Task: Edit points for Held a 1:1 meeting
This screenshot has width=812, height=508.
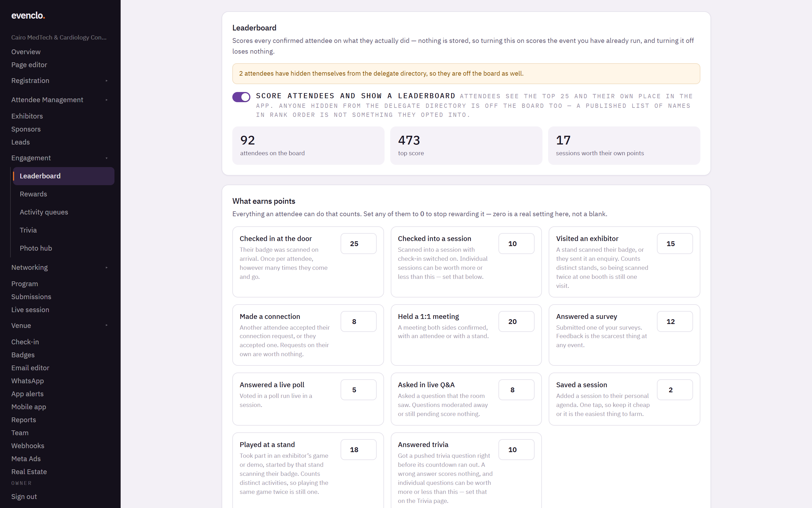Action: [517, 321]
